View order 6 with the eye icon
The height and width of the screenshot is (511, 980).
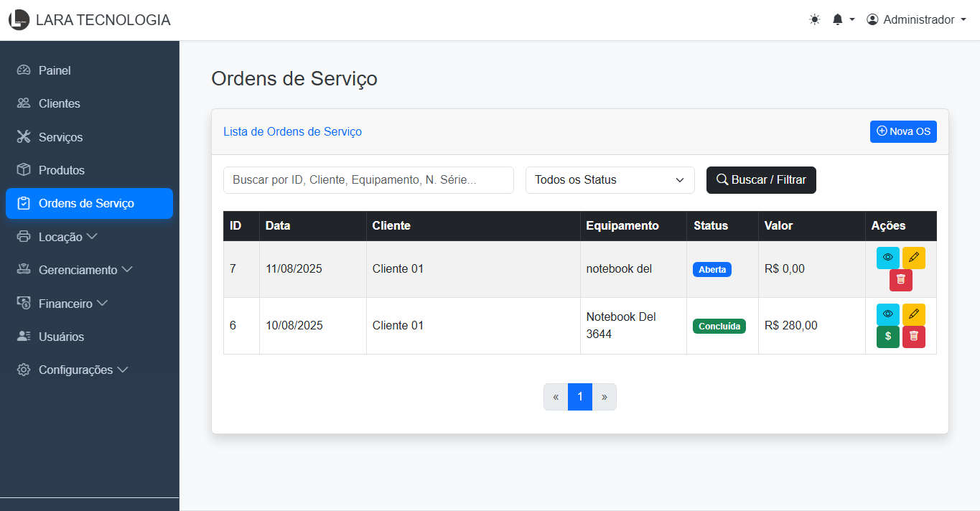(887, 314)
